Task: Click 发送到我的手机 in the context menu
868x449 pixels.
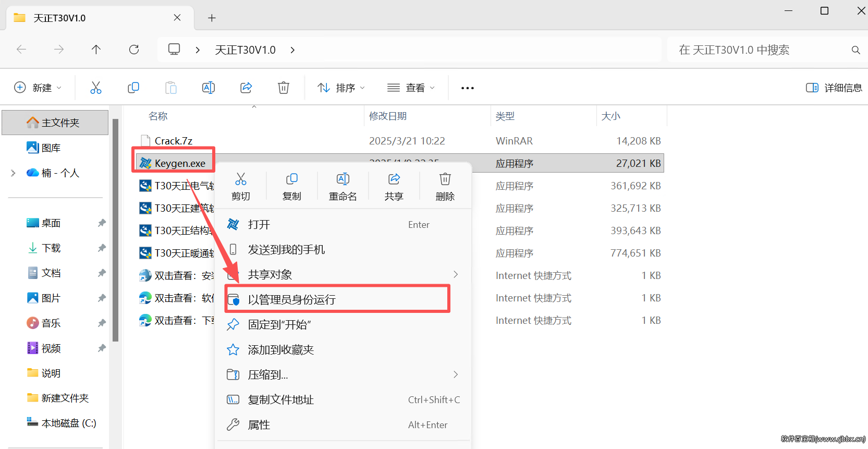Action: click(344, 250)
